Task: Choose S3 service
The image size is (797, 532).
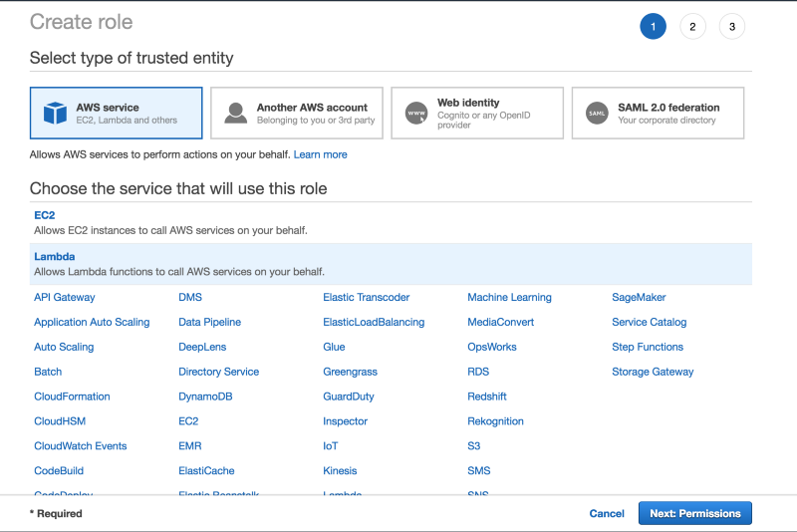Action: (x=474, y=446)
